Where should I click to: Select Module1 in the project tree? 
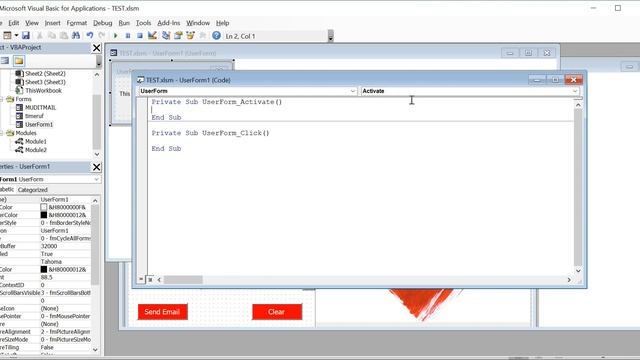pyautogui.click(x=36, y=142)
